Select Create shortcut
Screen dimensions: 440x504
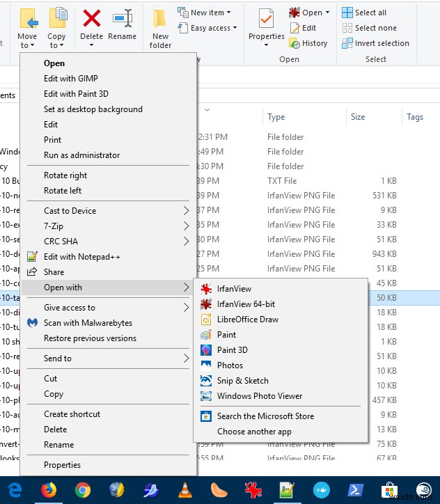pyautogui.click(x=109, y=414)
